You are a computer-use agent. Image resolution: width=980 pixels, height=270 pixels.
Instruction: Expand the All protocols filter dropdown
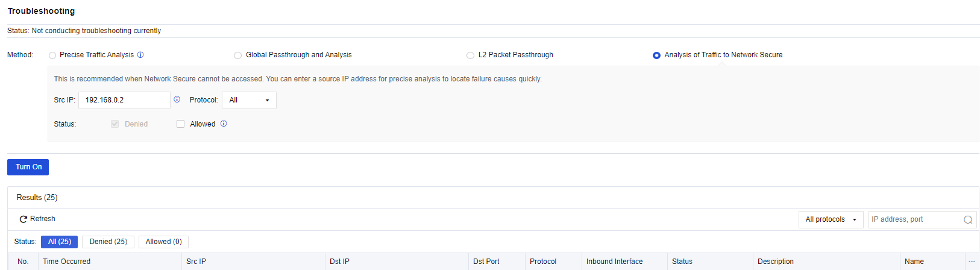[831, 219]
